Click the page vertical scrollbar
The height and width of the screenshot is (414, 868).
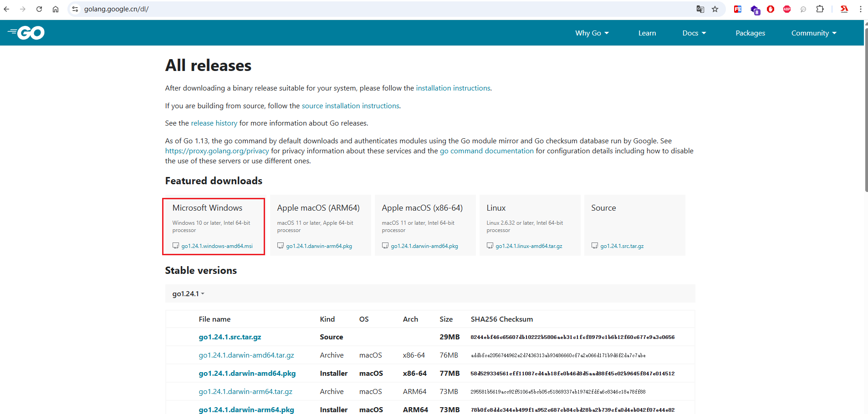click(866, 109)
